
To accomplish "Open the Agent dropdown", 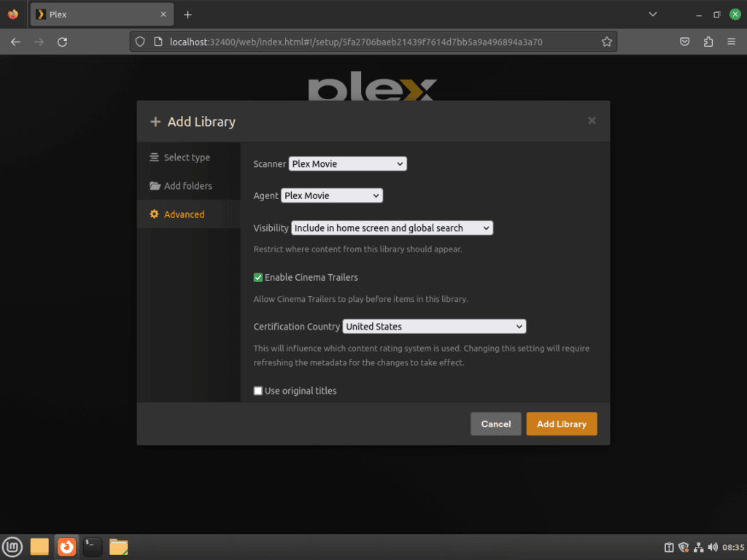I will pos(332,195).
